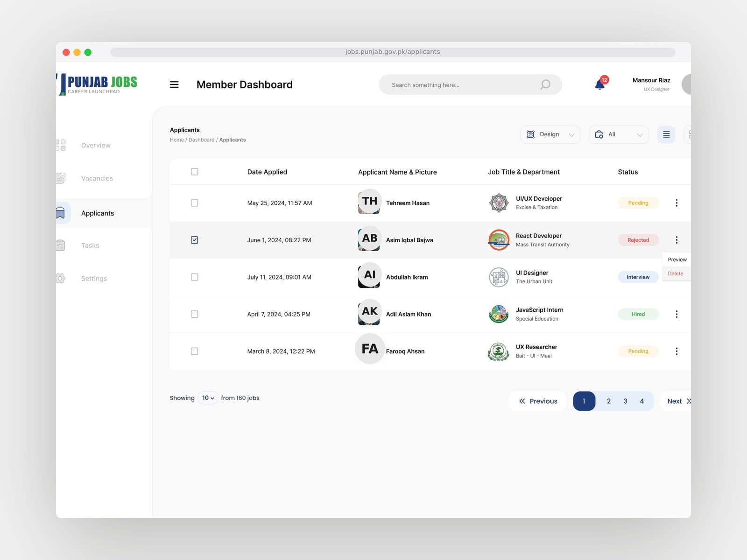Click Excise & Taxation department logo
The height and width of the screenshot is (560, 747).
(499, 203)
